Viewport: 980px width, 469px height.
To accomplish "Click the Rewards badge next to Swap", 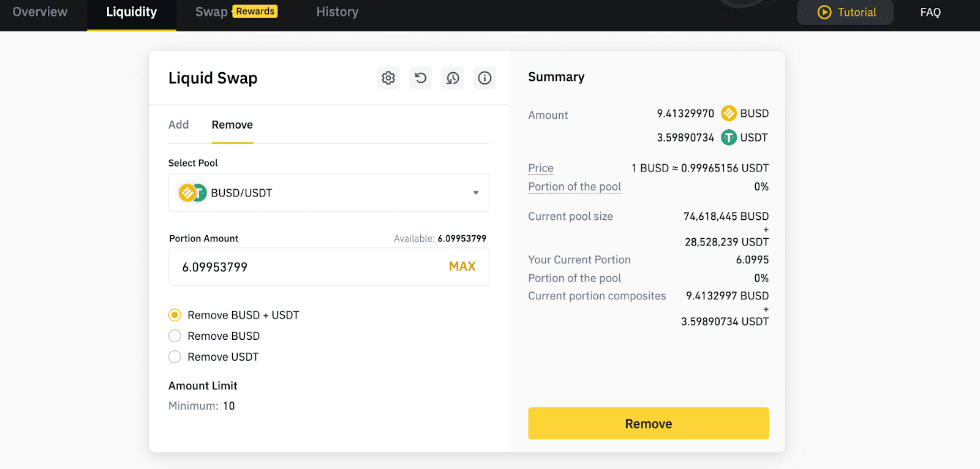I will [x=255, y=11].
